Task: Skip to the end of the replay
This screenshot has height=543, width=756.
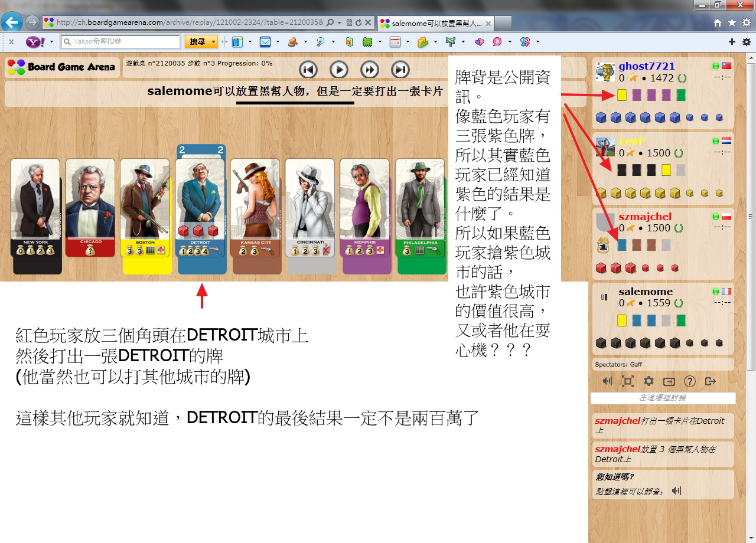Action: [x=400, y=70]
